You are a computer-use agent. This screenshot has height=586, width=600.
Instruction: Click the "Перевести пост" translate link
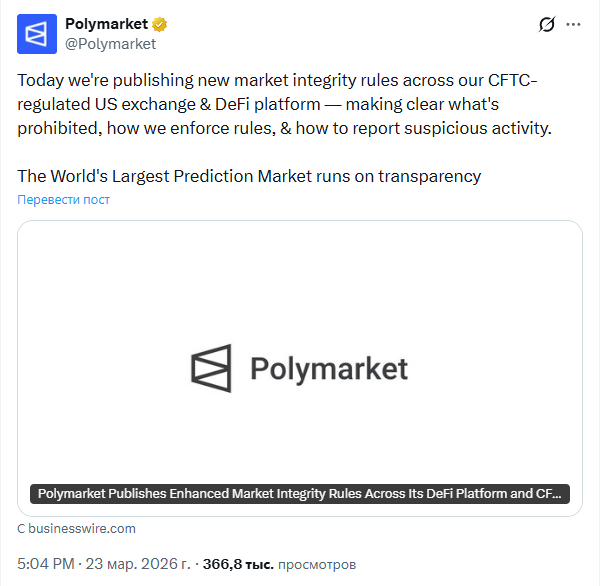pos(63,200)
